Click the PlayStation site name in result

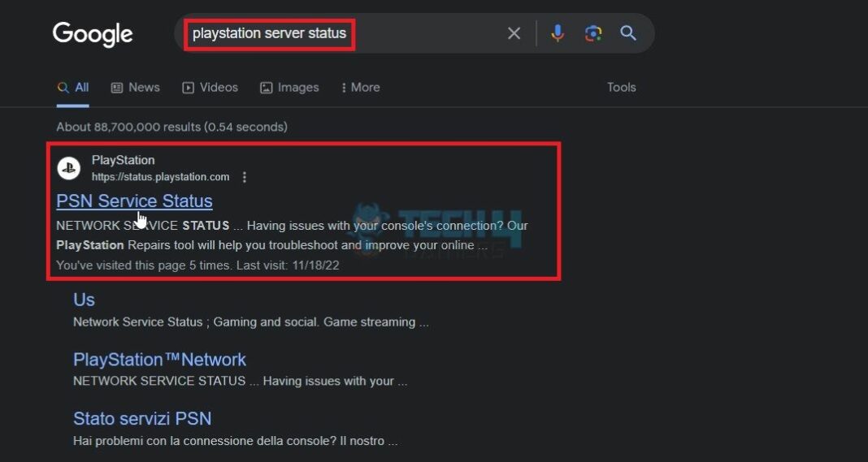123,160
